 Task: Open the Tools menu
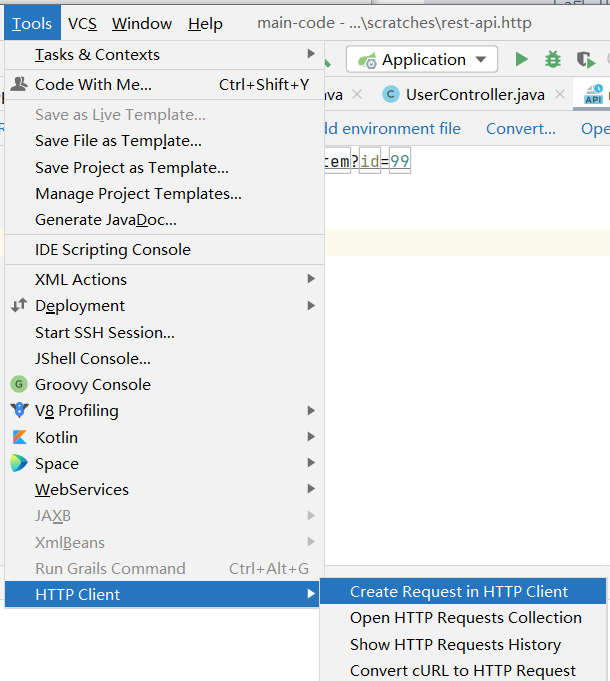click(32, 23)
